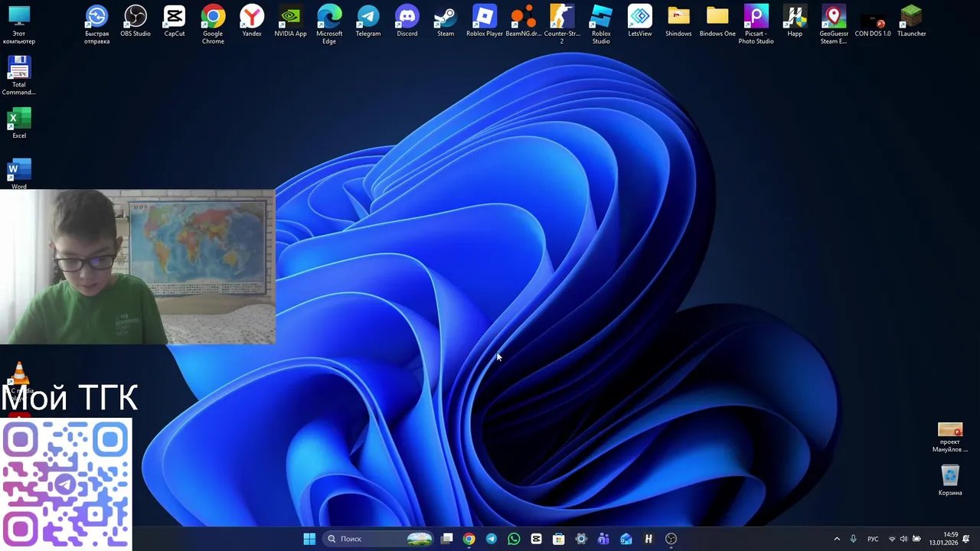The height and width of the screenshot is (551, 980).
Task: Open Task View on the taskbar
Action: (x=447, y=539)
